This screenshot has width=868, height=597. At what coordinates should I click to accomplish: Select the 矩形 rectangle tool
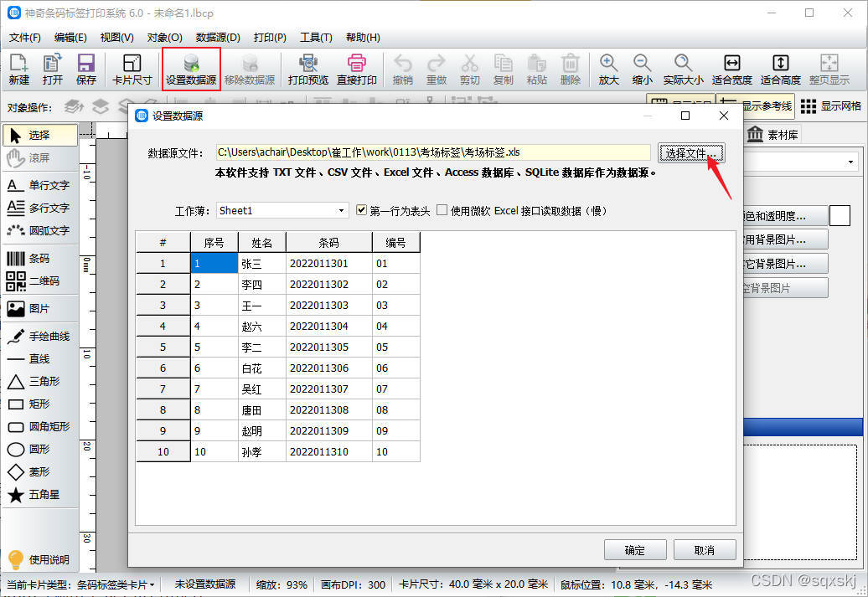40,404
